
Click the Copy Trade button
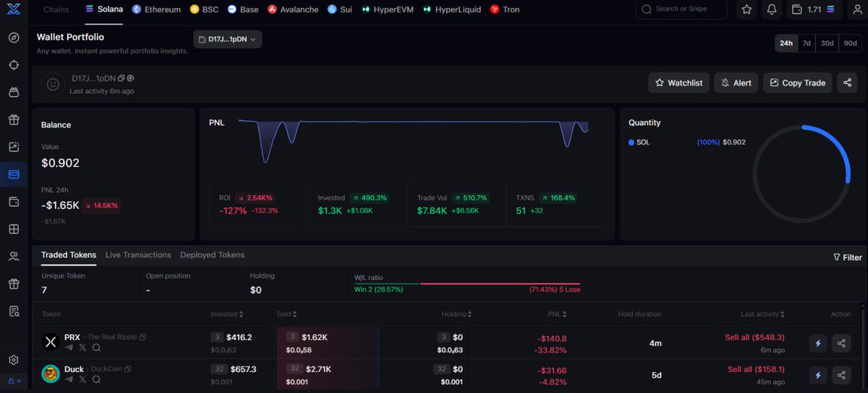click(797, 83)
